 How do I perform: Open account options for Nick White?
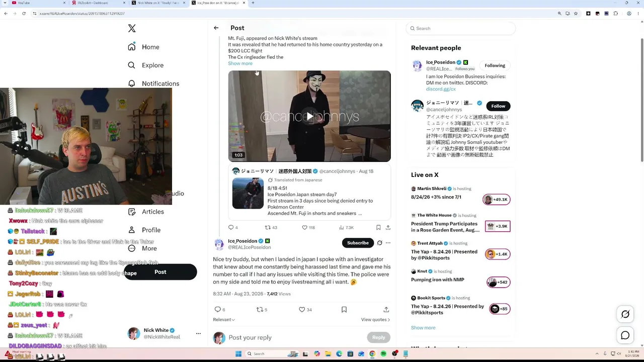pos(198,333)
